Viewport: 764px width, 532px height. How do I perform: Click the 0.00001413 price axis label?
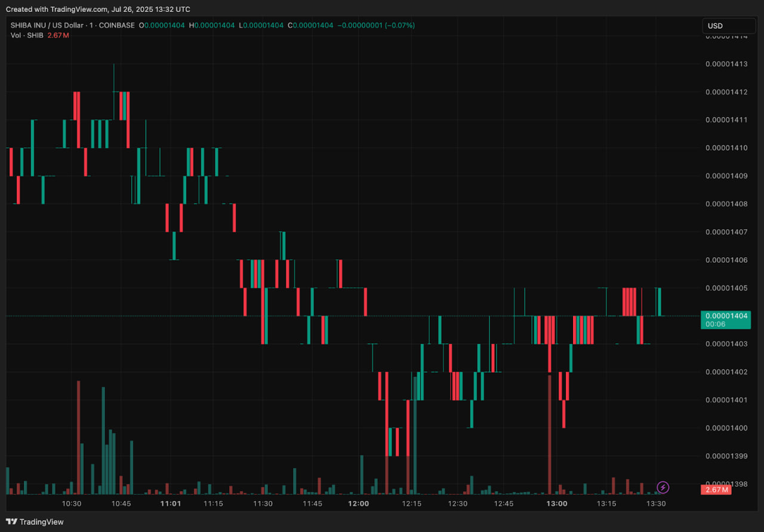pos(726,64)
